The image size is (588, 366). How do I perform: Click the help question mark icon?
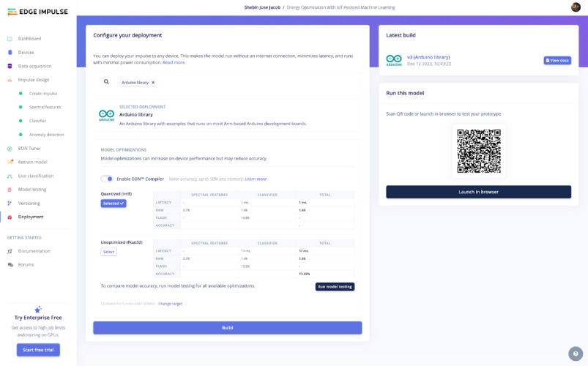point(574,354)
